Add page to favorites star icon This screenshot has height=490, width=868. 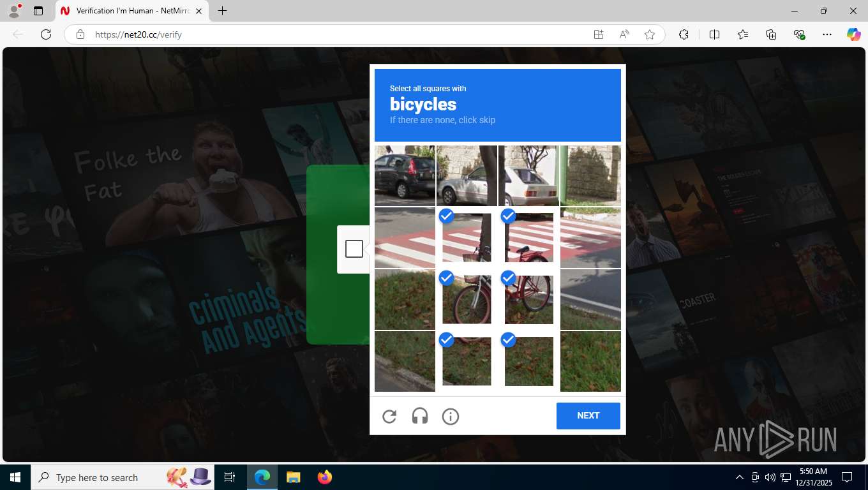coord(650,34)
